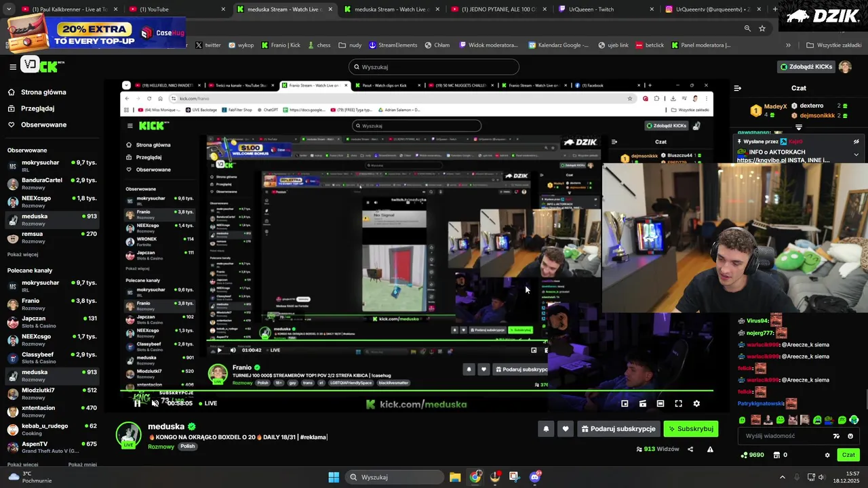Open Windows Start menu
The height and width of the screenshot is (488, 868).
click(334, 477)
